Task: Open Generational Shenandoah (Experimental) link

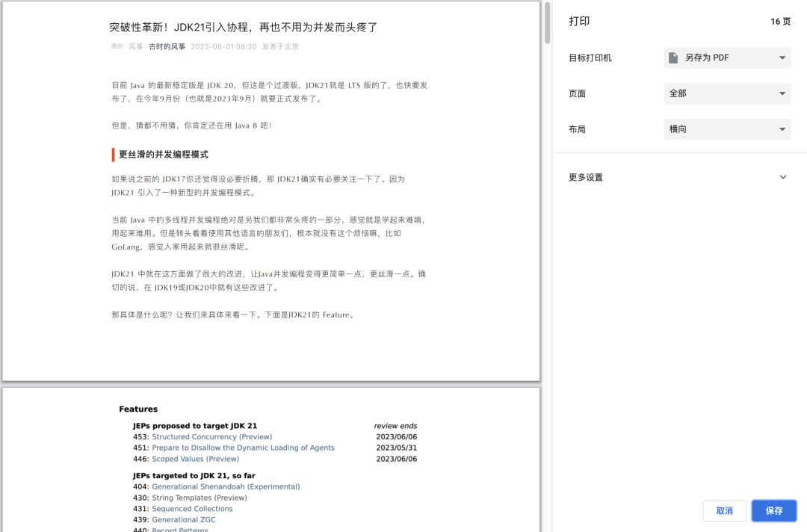Action: (226, 486)
